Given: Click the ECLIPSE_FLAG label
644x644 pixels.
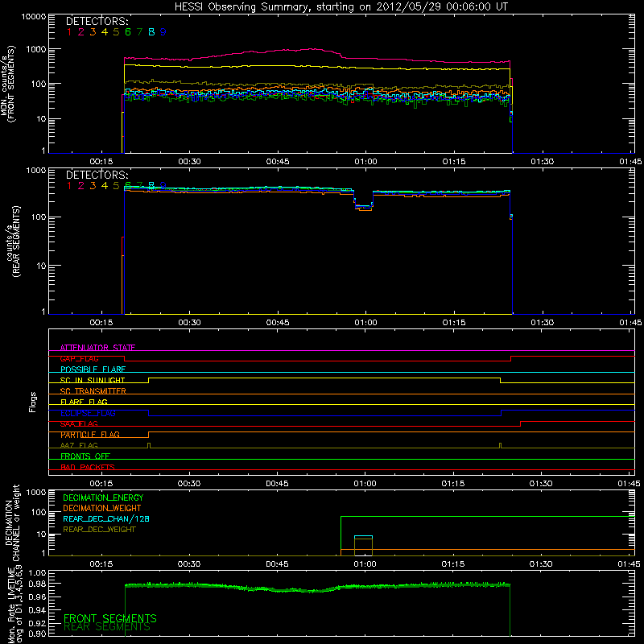Looking at the screenshot, I should (x=88, y=413).
